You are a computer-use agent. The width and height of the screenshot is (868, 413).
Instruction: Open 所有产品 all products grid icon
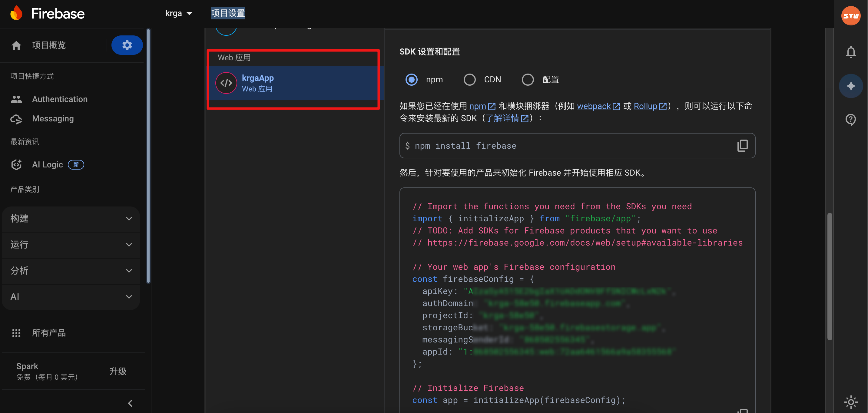pyautogui.click(x=16, y=333)
